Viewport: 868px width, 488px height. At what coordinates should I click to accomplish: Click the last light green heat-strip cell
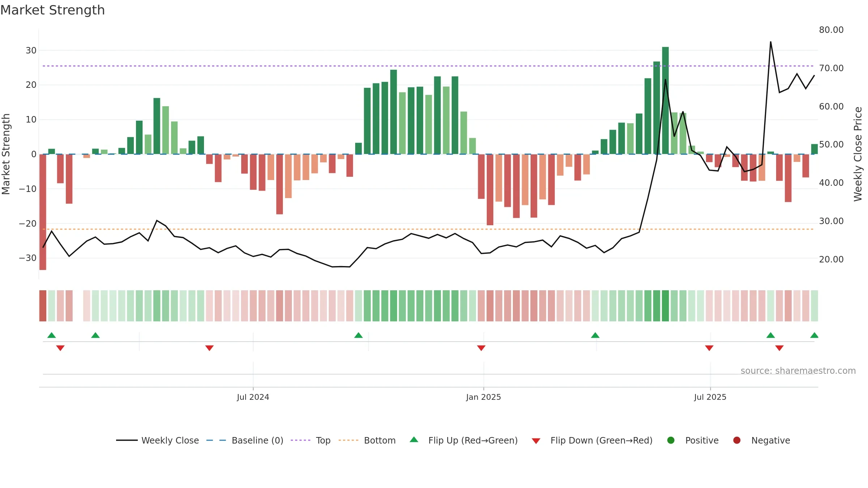(x=814, y=306)
